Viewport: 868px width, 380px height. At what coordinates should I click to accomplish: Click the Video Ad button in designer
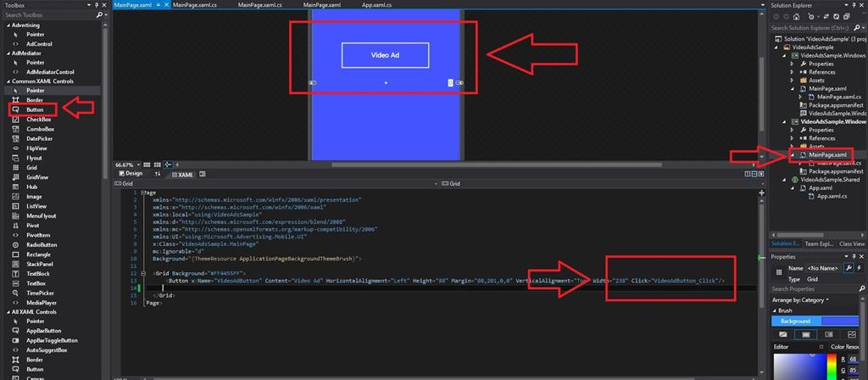point(386,55)
